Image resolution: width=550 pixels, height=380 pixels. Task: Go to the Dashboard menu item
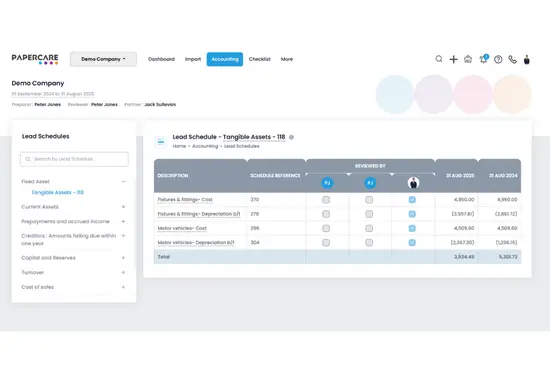click(x=161, y=59)
